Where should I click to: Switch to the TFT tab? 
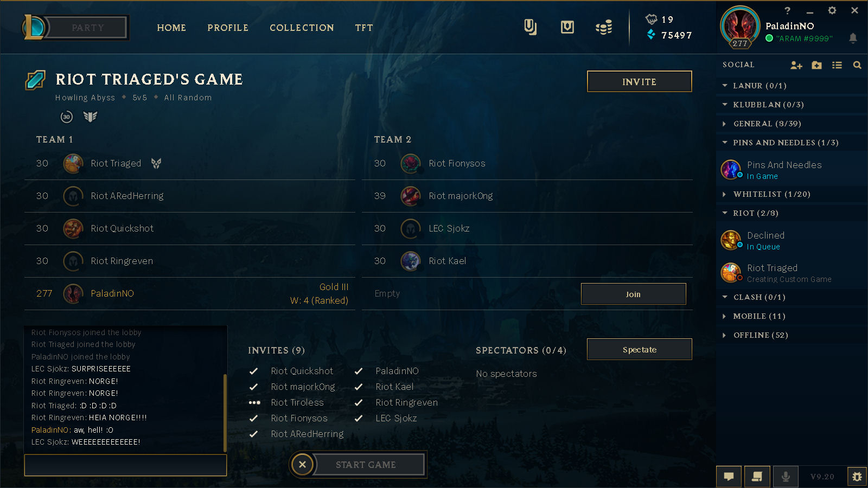364,28
